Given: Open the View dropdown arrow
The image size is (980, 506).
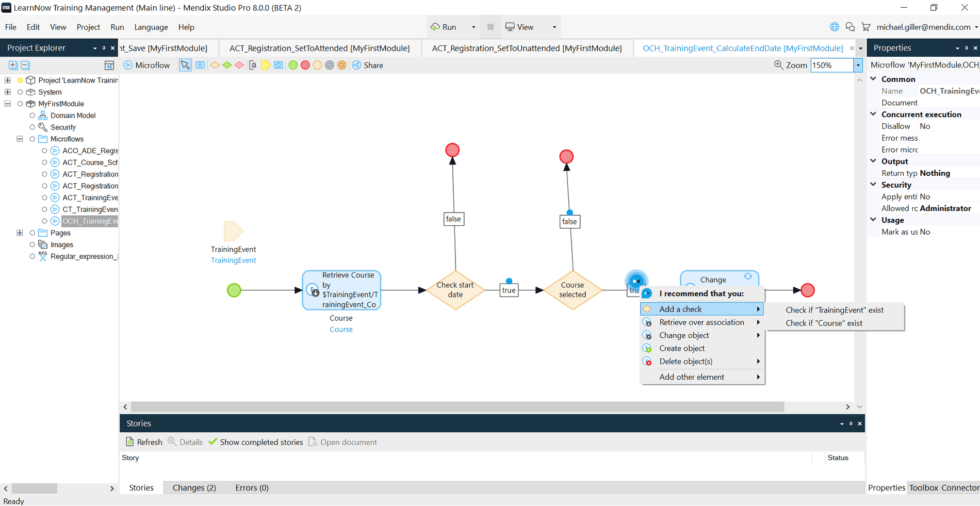Looking at the screenshot, I should 554,27.
